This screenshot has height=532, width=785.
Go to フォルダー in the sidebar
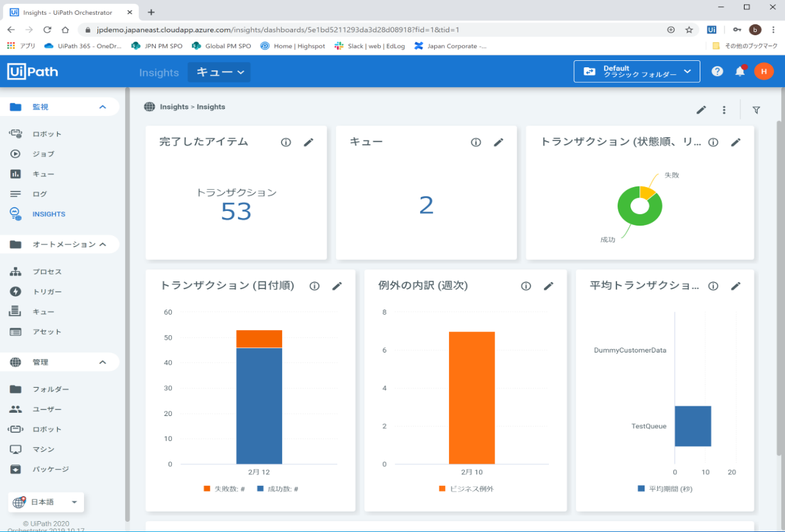coord(51,389)
